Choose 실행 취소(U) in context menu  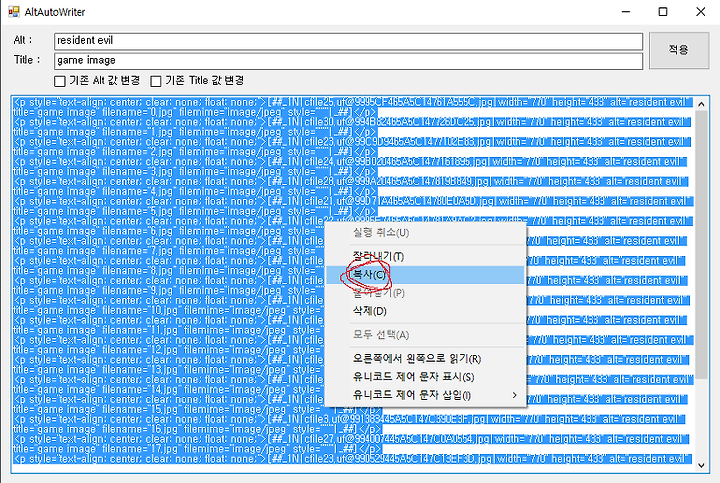pos(425,233)
